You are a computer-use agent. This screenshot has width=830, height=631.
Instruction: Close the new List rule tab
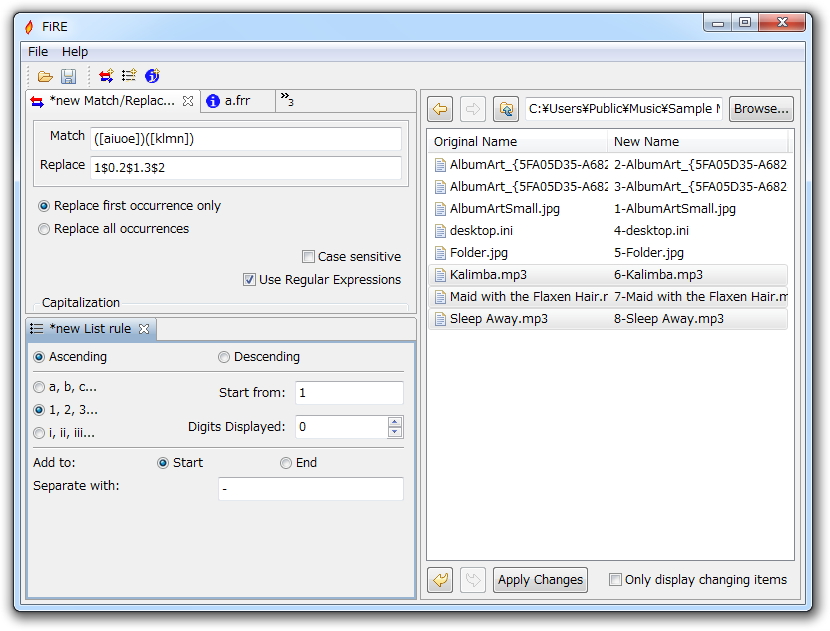coord(144,329)
